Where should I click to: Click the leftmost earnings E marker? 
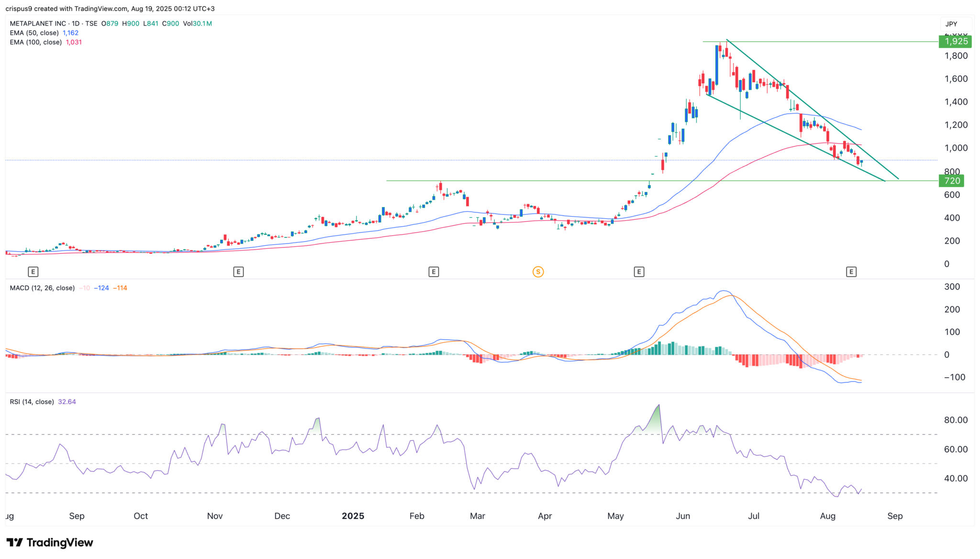[33, 272]
